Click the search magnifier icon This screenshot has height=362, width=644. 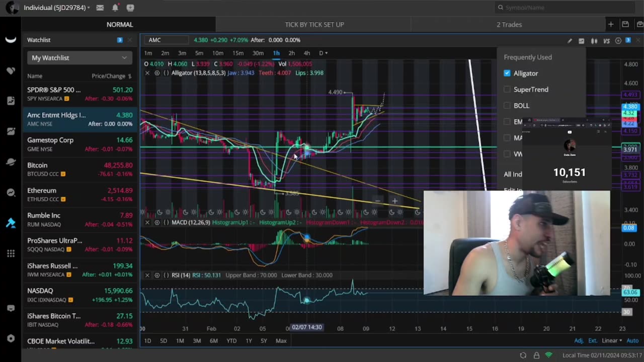(x=501, y=8)
